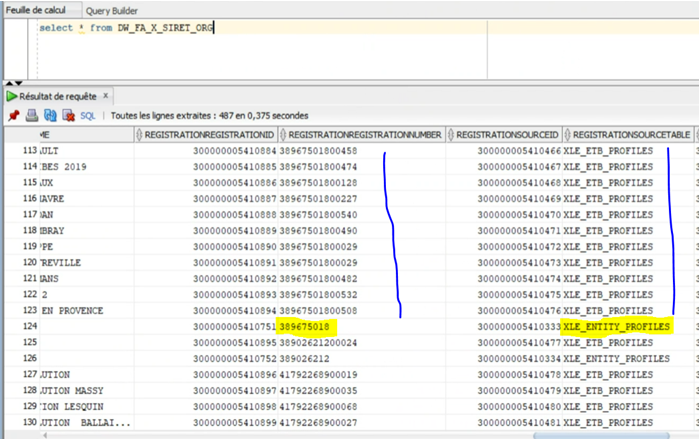Click the pin icon in results toolbar
The image size is (700, 439).
pyautogui.click(x=14, y=116)
